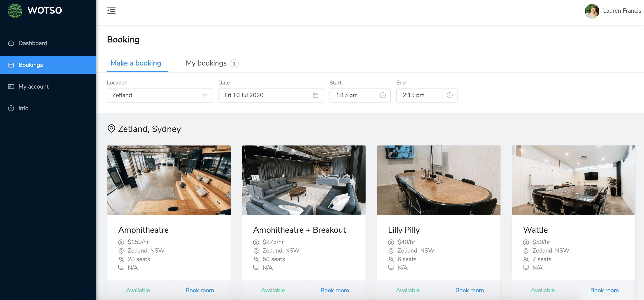Open Dashboard from the sidebar
The width and height of the screenshot is (644, 300).
click(x=48, y=43)
